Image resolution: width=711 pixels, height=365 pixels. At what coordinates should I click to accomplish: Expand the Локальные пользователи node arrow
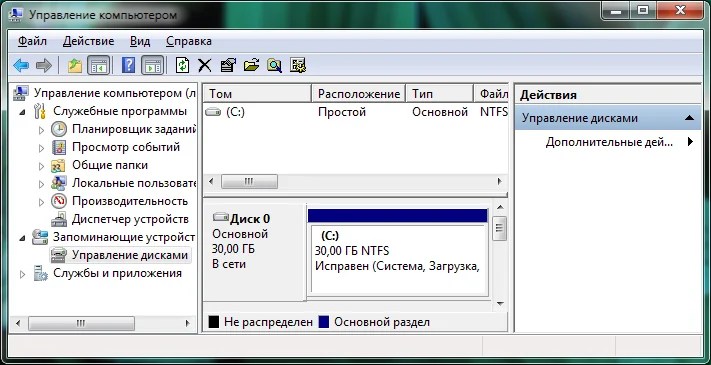41,185
